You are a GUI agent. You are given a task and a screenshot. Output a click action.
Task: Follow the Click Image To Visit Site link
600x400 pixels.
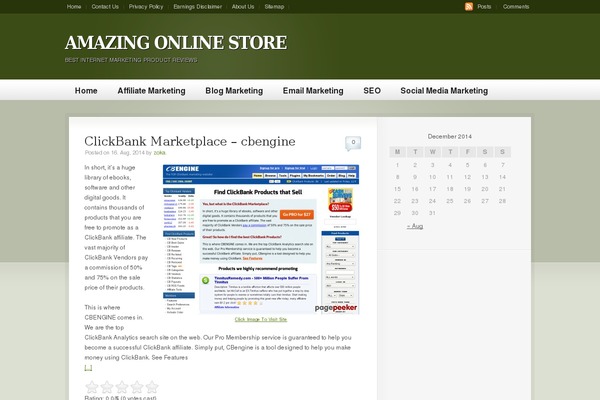pyautogui.click(x=261, y=319)
